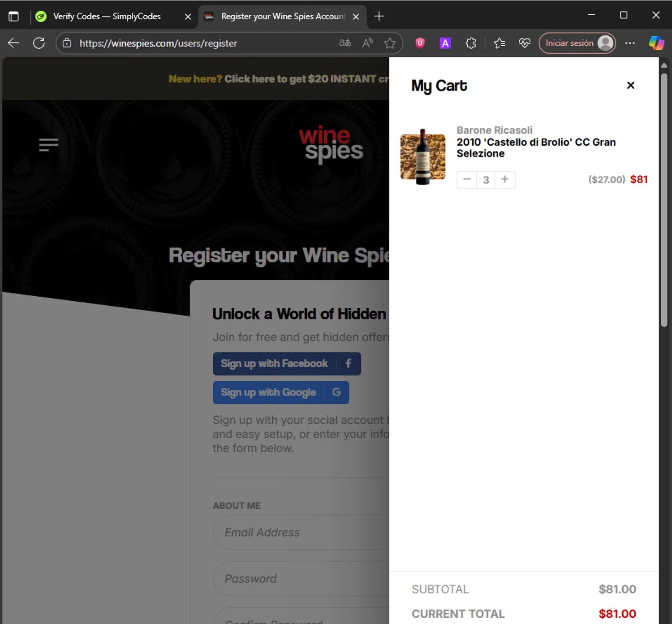Click the quantity field showing 3
This screenshot has height=624, width=672.
pyautogui.click(x=486, y=180)
